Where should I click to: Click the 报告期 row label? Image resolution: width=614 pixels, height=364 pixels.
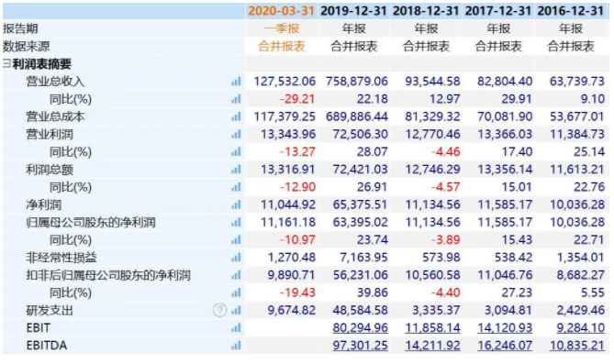click(x=20, y=28)
